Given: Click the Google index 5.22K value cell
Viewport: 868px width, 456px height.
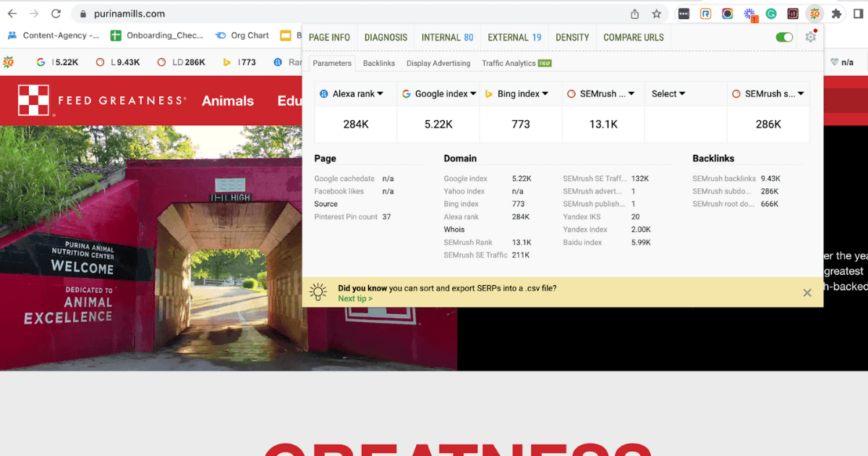Looking at the screenshot, I should (x=438, y=124).
